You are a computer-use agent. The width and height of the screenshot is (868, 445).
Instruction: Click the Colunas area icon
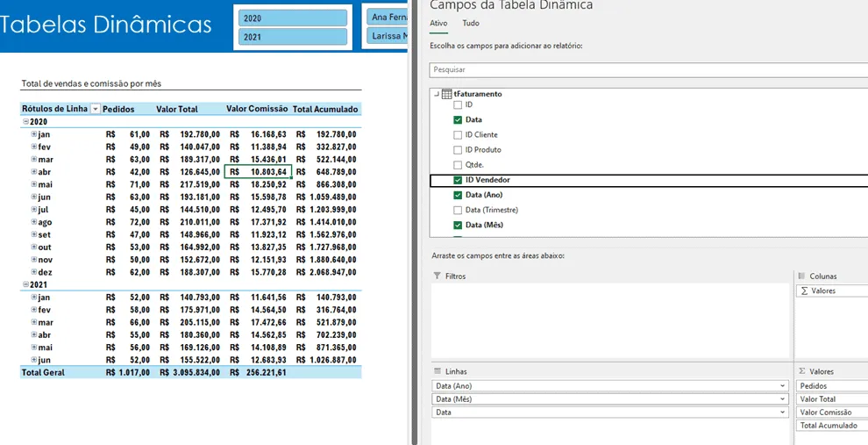pos(801,276)
